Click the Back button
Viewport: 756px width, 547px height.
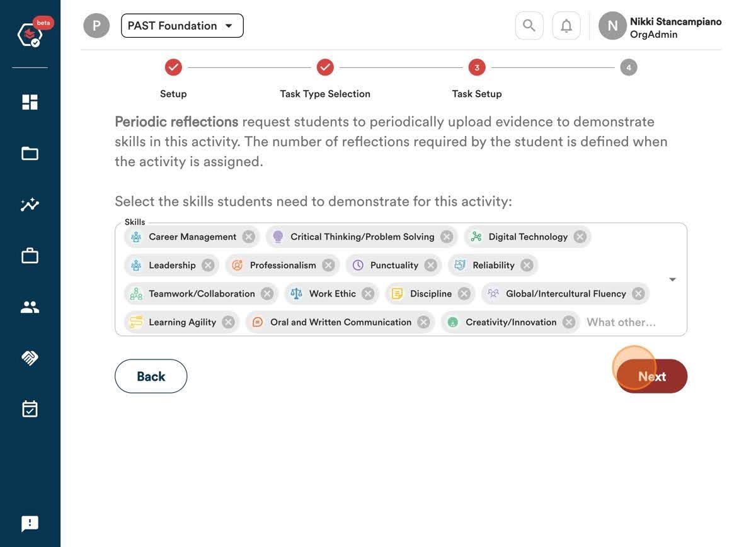151,376
